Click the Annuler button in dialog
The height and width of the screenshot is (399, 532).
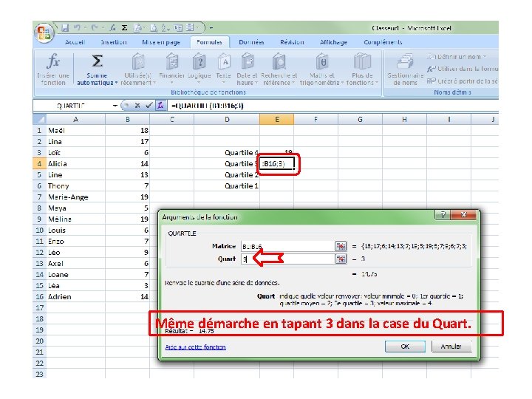(451, 347)
